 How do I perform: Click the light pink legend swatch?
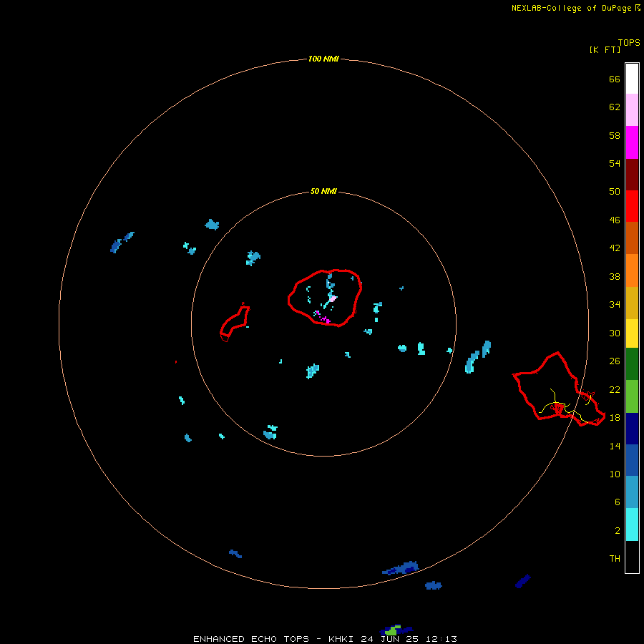(x=632, y=109)
